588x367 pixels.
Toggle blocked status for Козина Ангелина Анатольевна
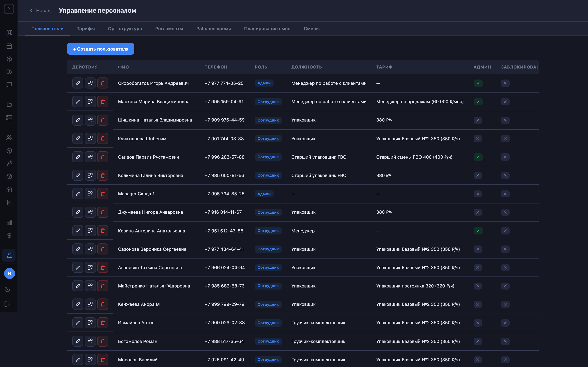pyautogui.click(x=505, y=231)
